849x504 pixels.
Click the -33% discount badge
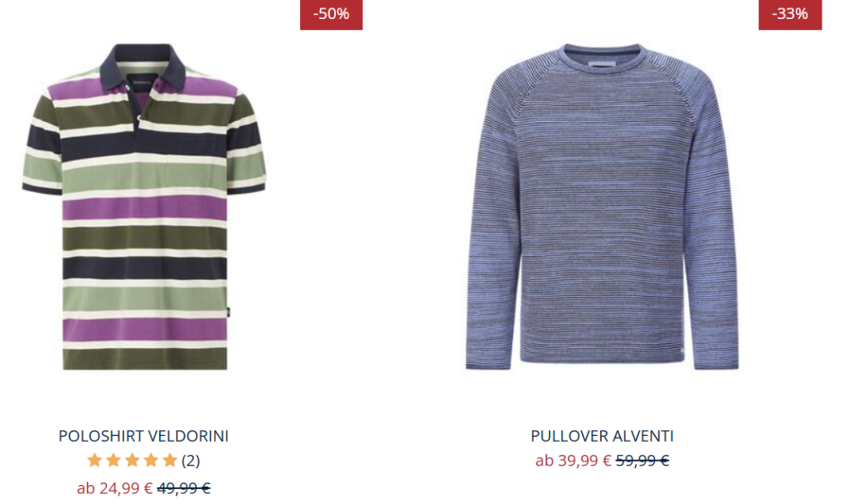pos(790,14)
